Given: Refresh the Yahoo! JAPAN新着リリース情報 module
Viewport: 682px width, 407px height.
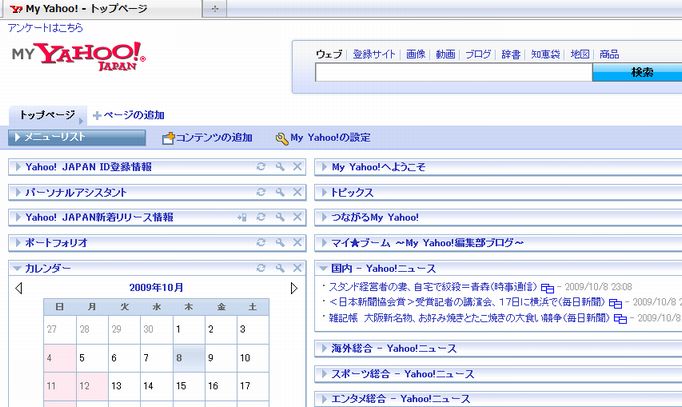Looking at the screenshot, I should 261,217.
